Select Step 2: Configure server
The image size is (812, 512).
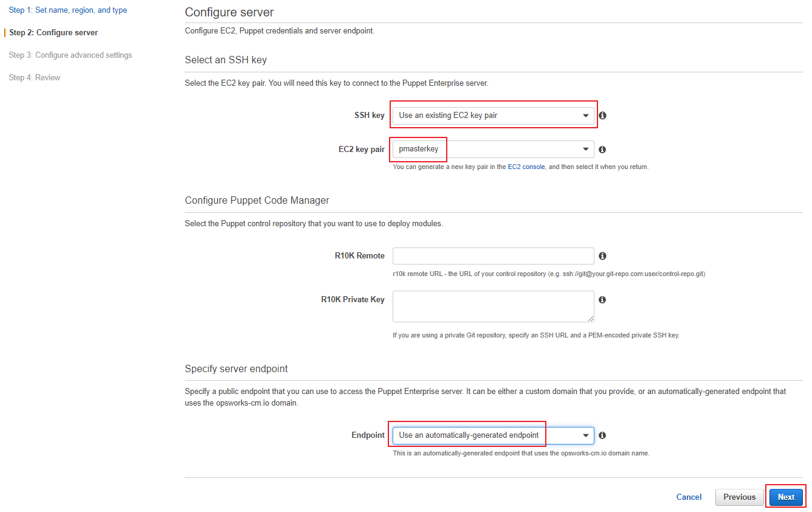pos(53,33)
